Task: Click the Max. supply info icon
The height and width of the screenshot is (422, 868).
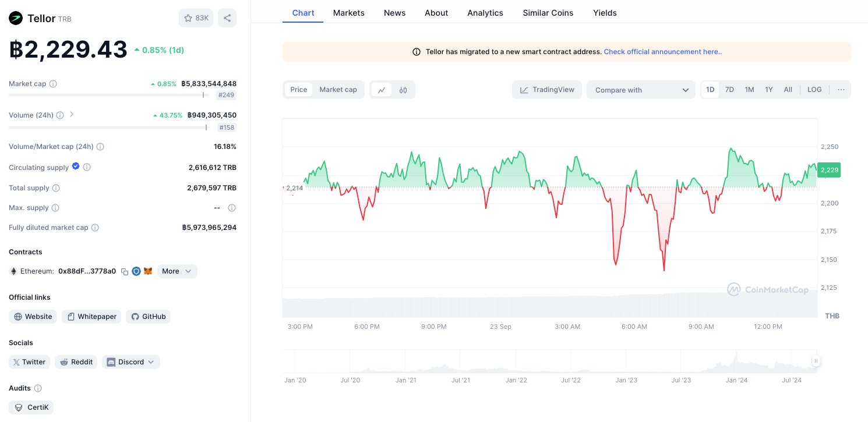Action: click(x=56, y=208)
